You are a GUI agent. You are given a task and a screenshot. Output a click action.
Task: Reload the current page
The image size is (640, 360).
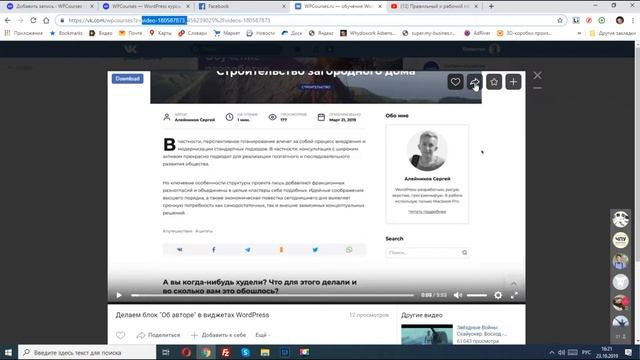pos(33,20)
